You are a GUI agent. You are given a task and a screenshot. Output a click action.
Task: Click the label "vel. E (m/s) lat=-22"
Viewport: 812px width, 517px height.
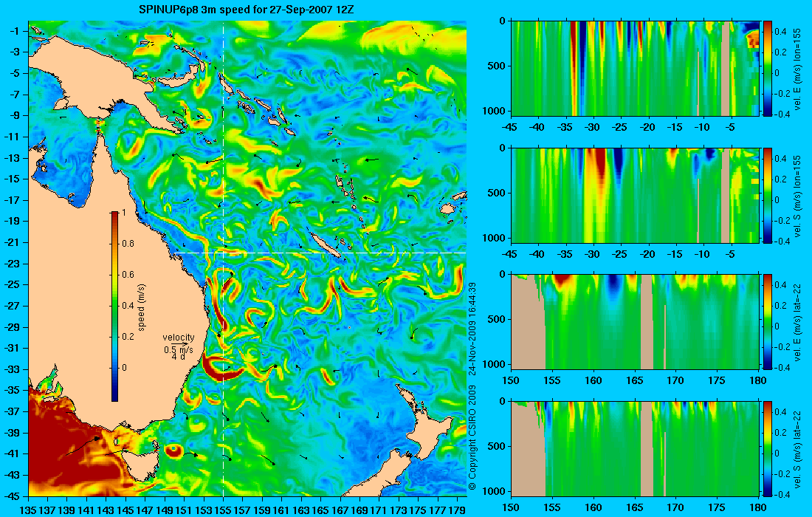[x=798, y=321]
